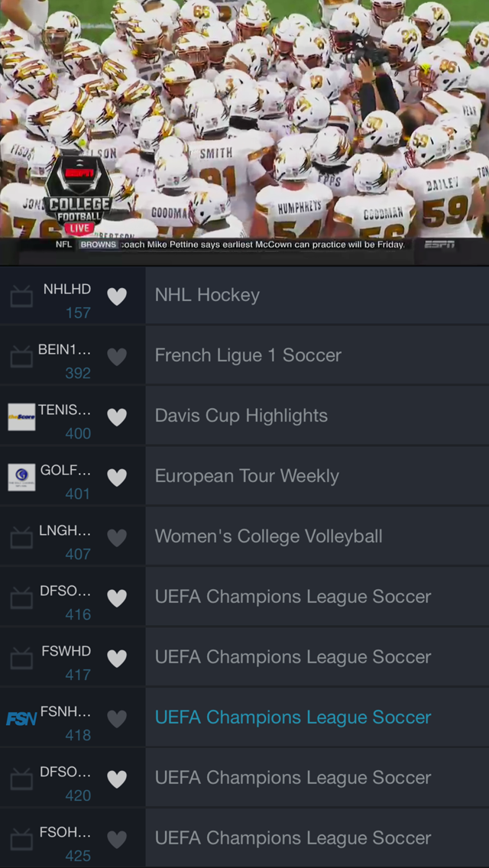The height and width of the screenshot is (868, 489).
Task: Choose Davis Cup Highlights program
Action: tap(316, 416)
